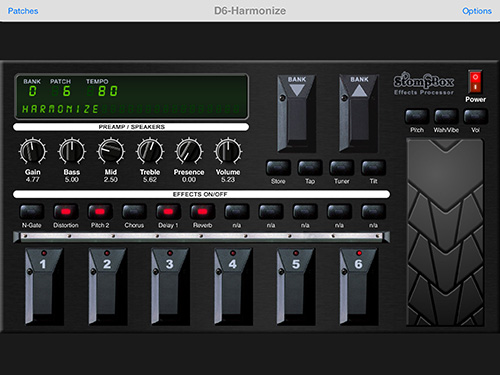Viewport: 500px width, 375px height.
Task: Open the Options menu
Action: tap(477, 11)
